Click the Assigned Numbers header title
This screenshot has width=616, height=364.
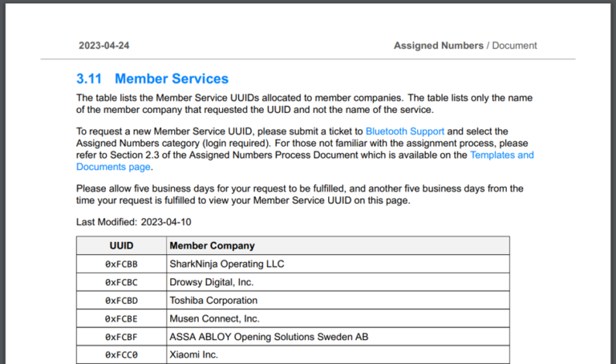pos(438,46)
